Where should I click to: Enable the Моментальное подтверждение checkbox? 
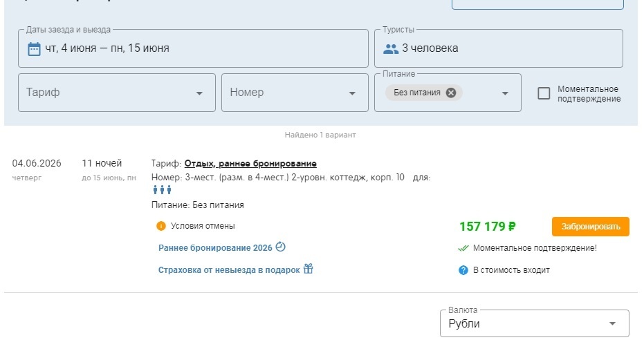coord(544,93)
